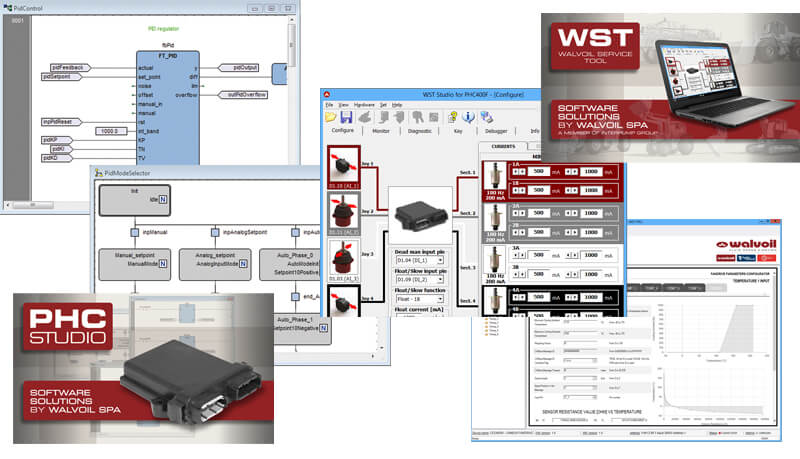Switch to the CURRENTS tab
800x459 pixels.
501,147
